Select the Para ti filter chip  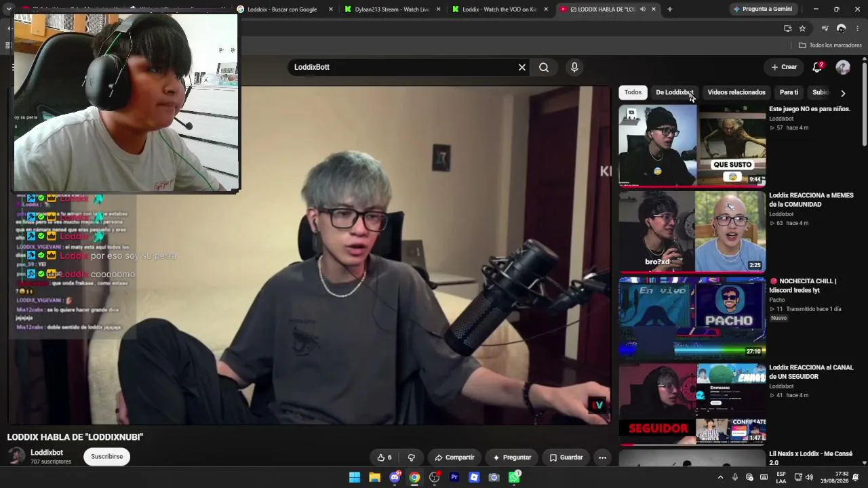pos(789,93)
